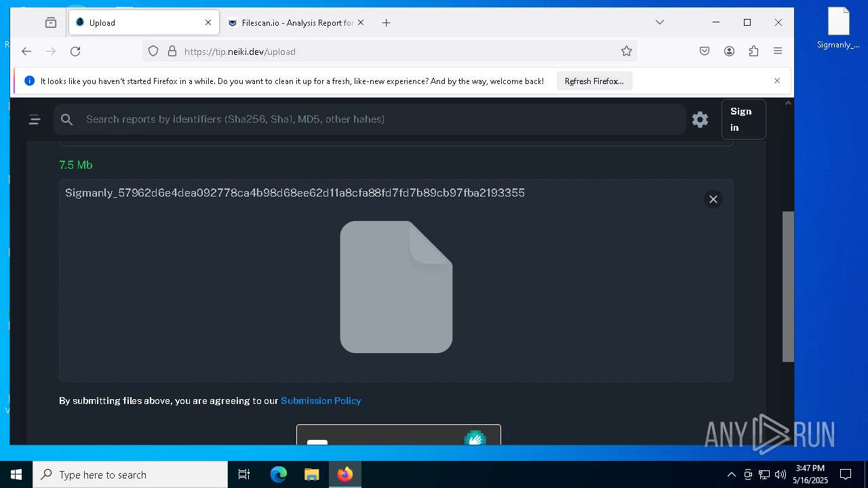Open the Firefox application menu
868x488 pixels.
778,51
